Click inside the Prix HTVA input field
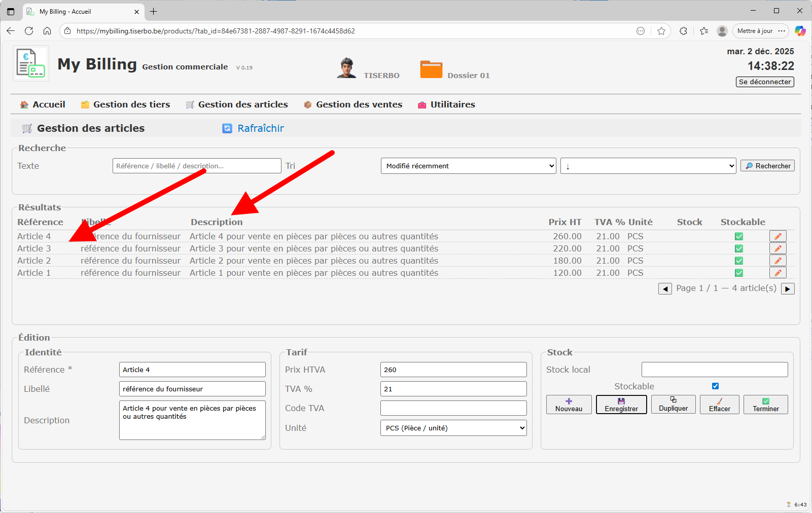The width and height of the screenshot is (812, 513). click(453, 370)
